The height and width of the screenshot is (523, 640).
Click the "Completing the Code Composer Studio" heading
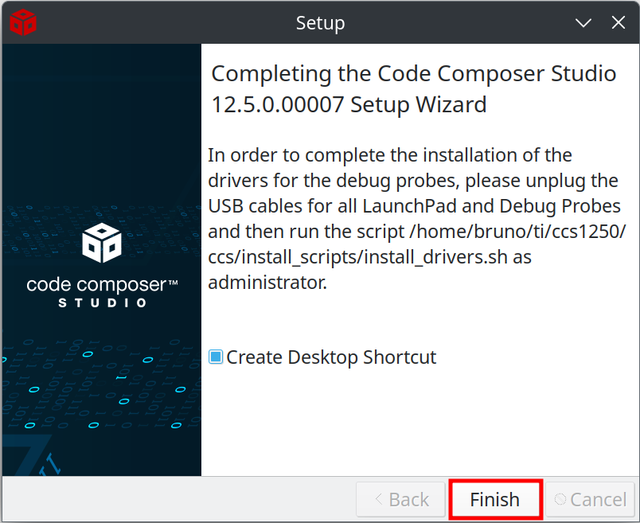click(x=413, y=74)
